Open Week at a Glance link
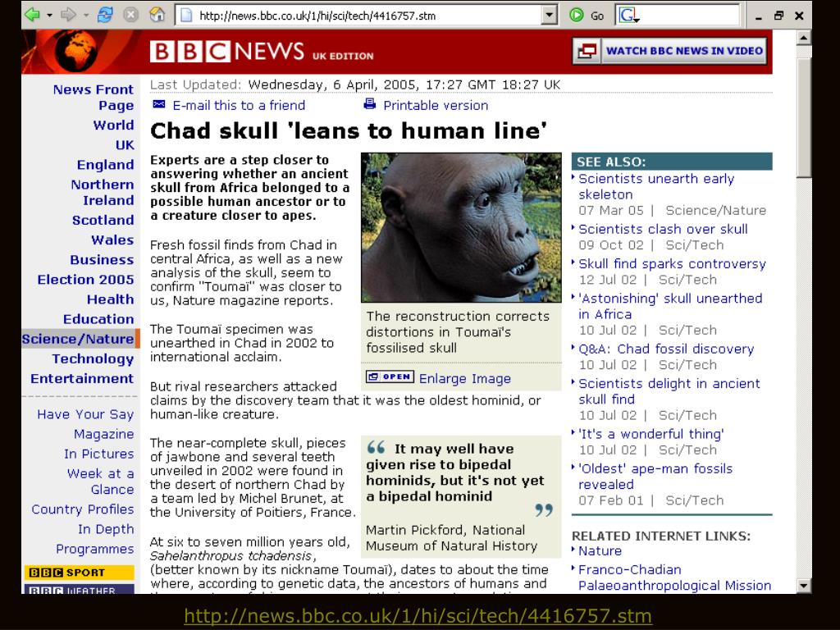The width and height of the screenshot is (840, 630). click(x=101, y=482)
